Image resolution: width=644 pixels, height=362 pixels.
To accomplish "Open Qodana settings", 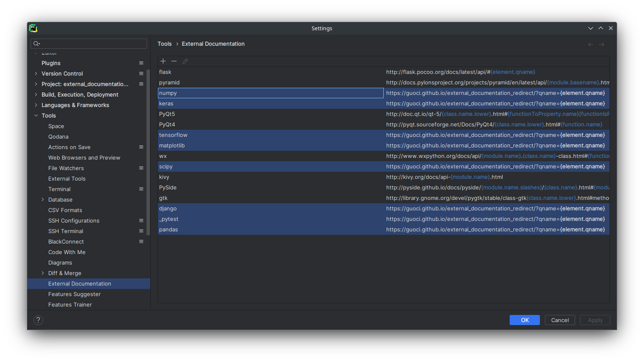I will pyautogui.click(x=58, y=136).
